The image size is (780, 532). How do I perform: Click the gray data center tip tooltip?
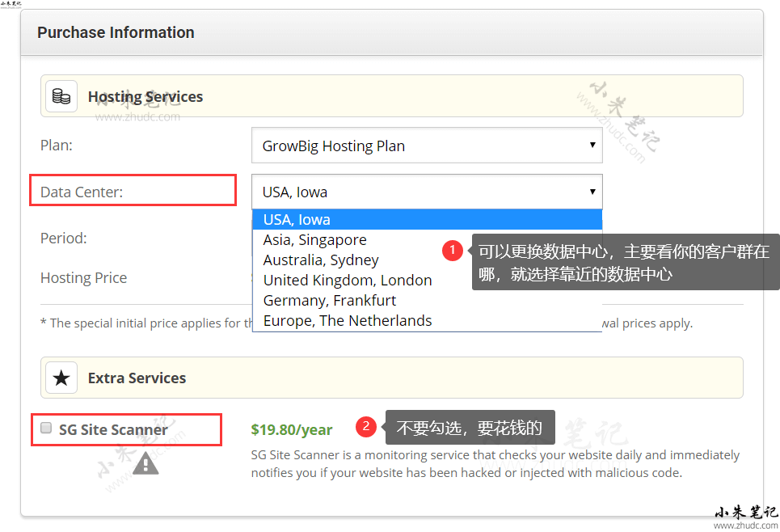[623, 263]
